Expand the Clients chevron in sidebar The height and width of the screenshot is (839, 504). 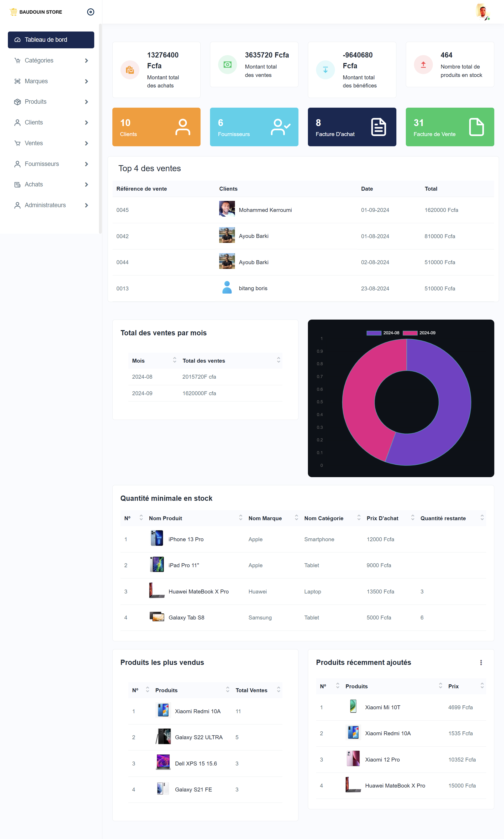[x=86, y=123]
